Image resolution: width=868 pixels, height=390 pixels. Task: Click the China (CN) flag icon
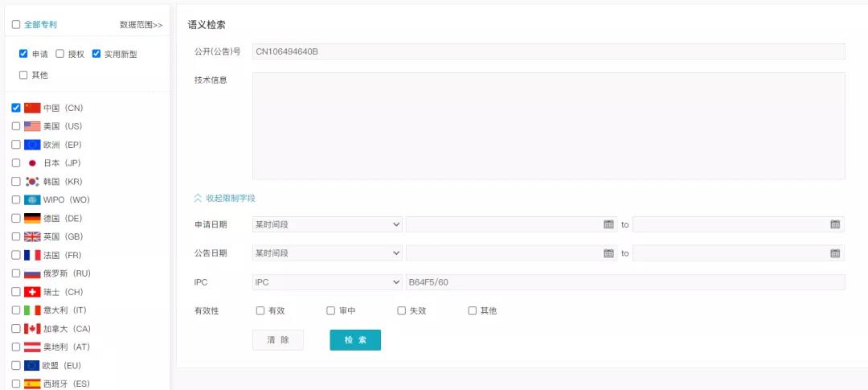pos(32,108)
